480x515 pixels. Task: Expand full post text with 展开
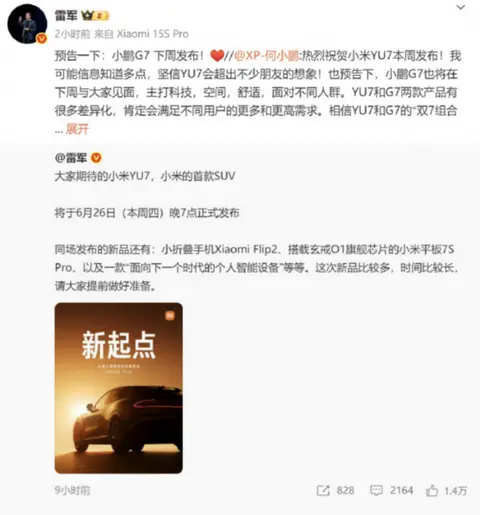coord(77,129)
